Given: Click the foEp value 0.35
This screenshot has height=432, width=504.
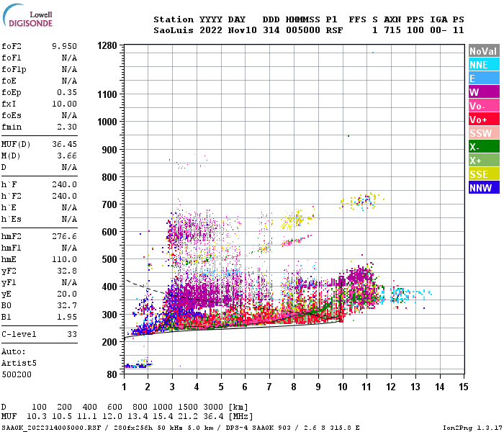Looking at the screenshot, I should (x=67, y=93).
